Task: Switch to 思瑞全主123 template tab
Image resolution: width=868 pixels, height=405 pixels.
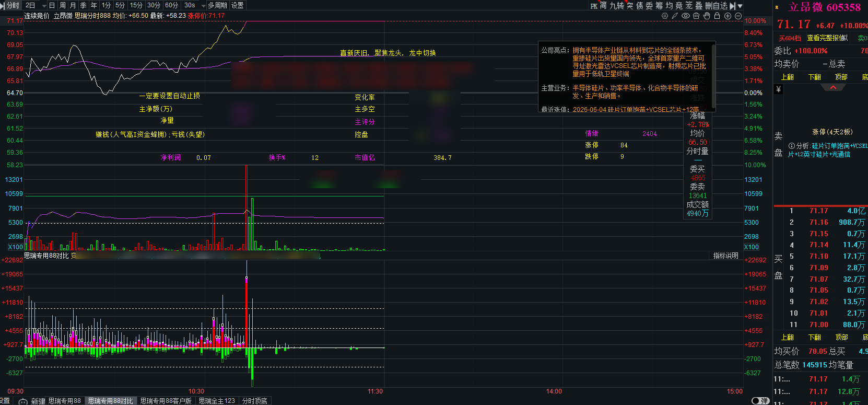Action: pyautogui.click(x=217, y=401)
